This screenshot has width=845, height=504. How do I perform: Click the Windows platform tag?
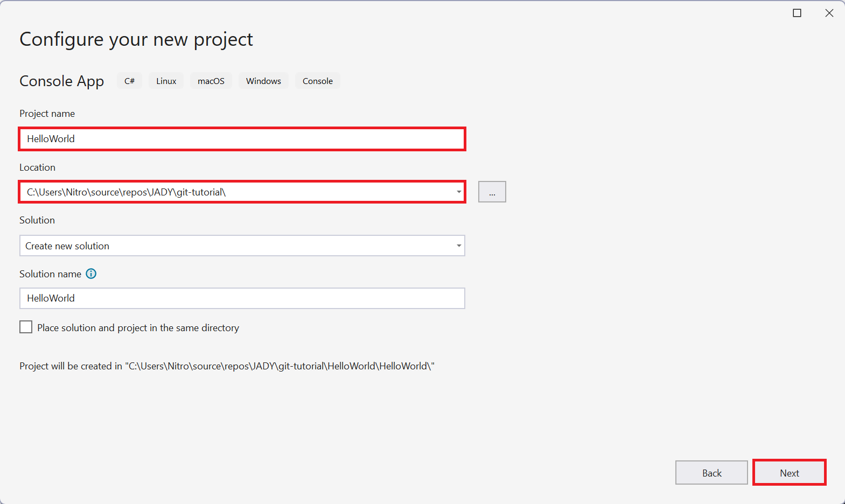[x=264, y=81]
